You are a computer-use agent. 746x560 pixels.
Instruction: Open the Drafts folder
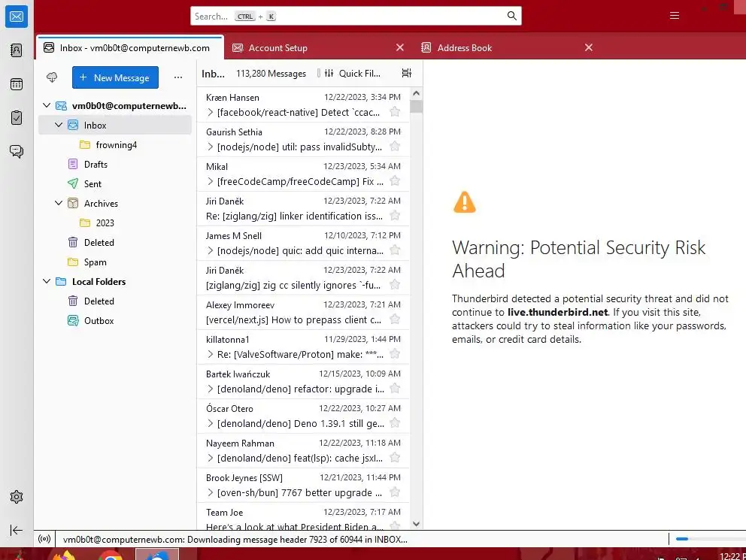tap(114, 165)
